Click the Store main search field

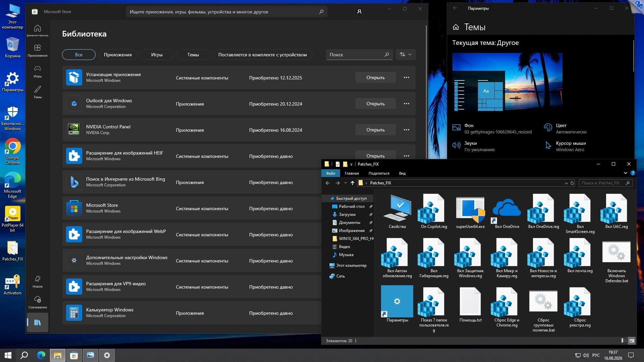tap(226, 12)
